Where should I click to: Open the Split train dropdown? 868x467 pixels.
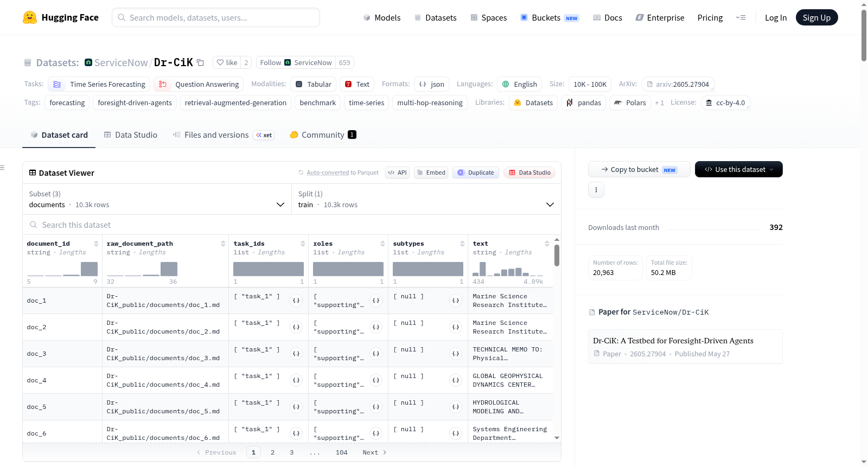[x=426, y=199]
